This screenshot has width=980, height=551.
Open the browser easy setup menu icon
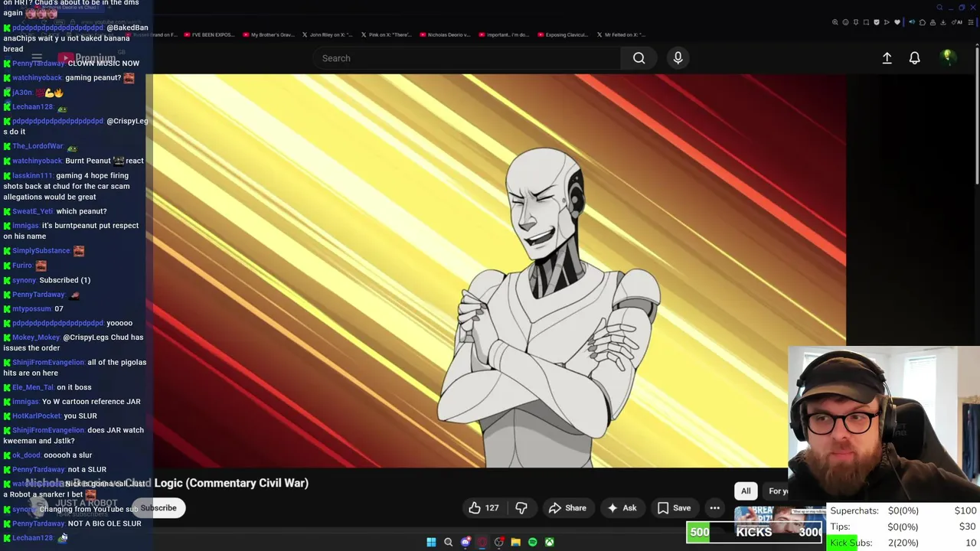pyautogui.click(x=970, y=22)
